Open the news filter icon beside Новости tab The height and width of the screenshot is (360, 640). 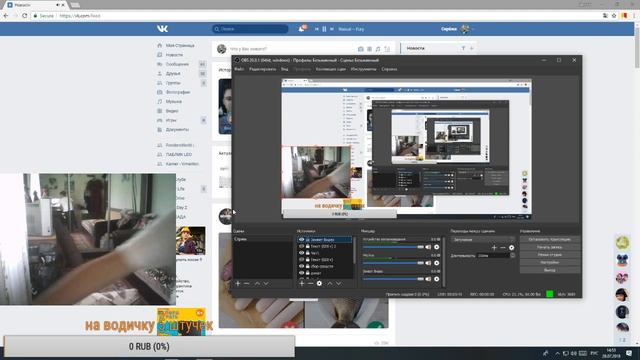click(x=463, y=48)
